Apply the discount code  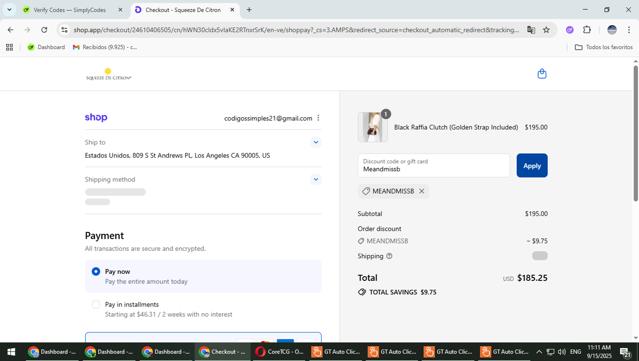pyautogui.click(x=532, y=165)
